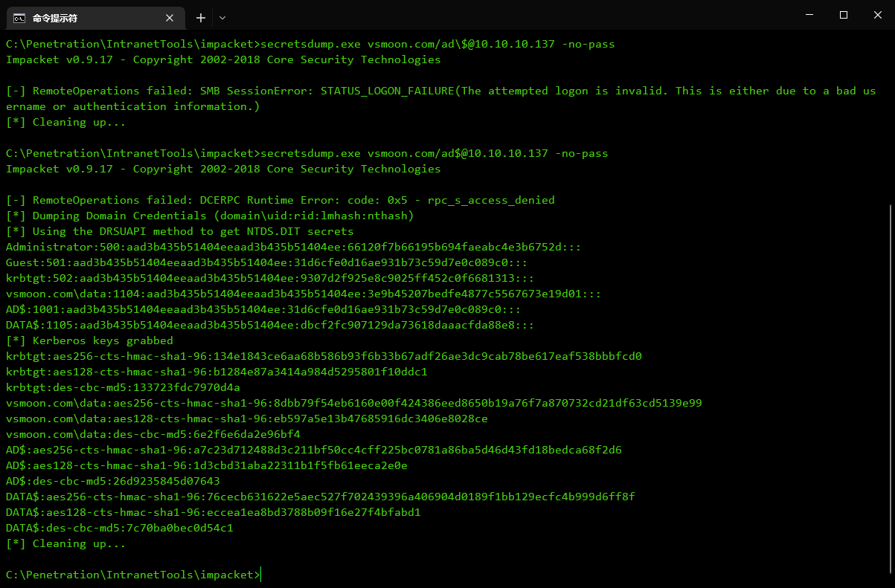Click AD$:des-cbc-md5 key line
Screen dimensions: 895x588
112,481
